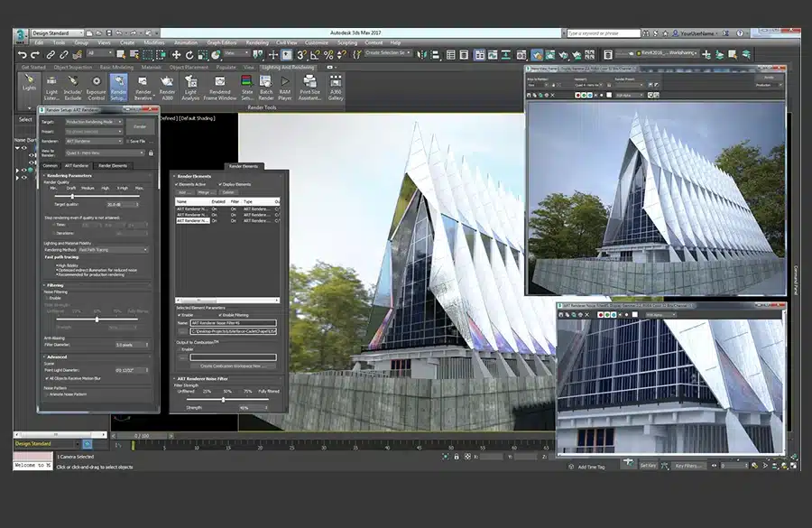Image resolution: width=812 pixels, height=528 pixels.
Task: Activate the Select and Rotate tool
Action: 189,54
